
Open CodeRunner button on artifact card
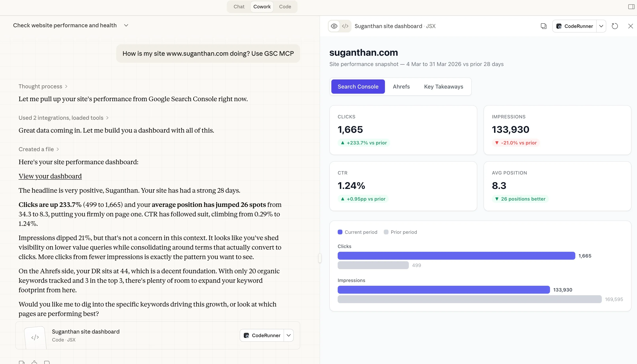click(262, 335)
